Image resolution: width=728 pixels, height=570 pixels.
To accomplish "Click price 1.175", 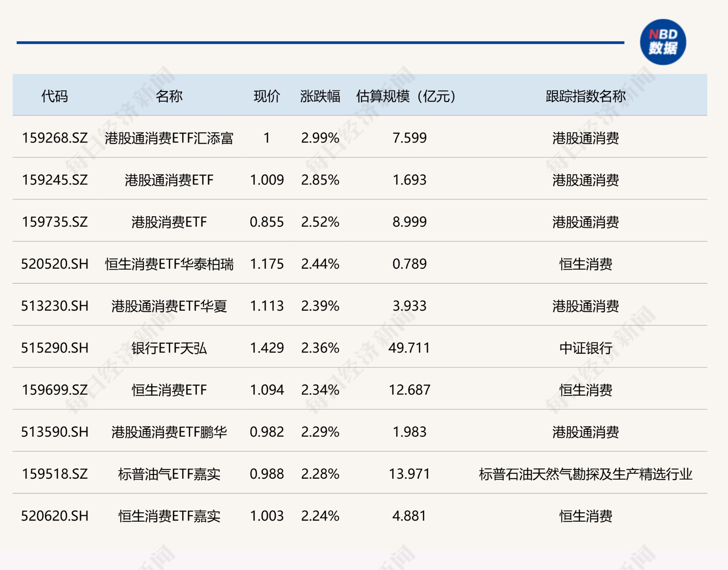I will pyautogui.click(x=267, y=264).
